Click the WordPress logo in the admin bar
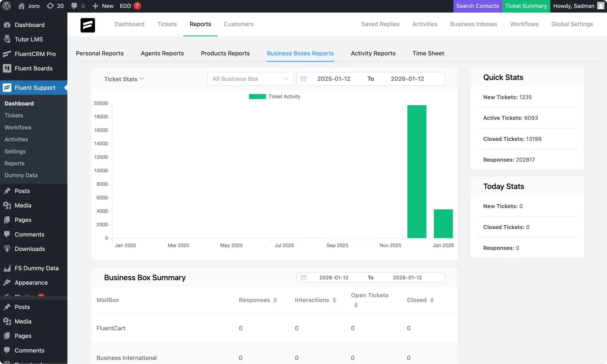This screenshot has height=364, width=607. [x=7, y=6]
